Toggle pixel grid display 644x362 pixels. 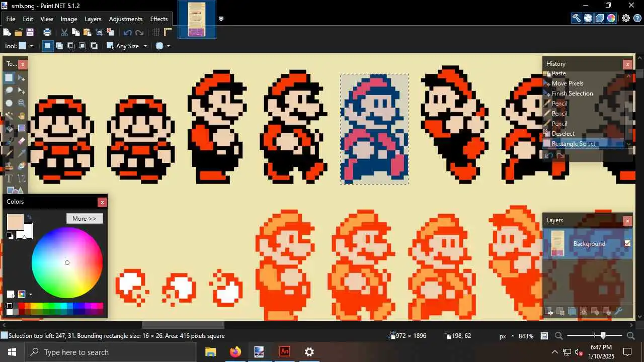pos(156,32)
